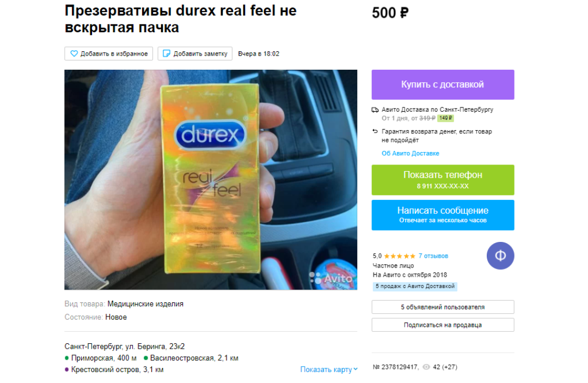Click the Avito watermark on photo
The width and height of the screenshot is (588, 383).
[x=331, y=278]
